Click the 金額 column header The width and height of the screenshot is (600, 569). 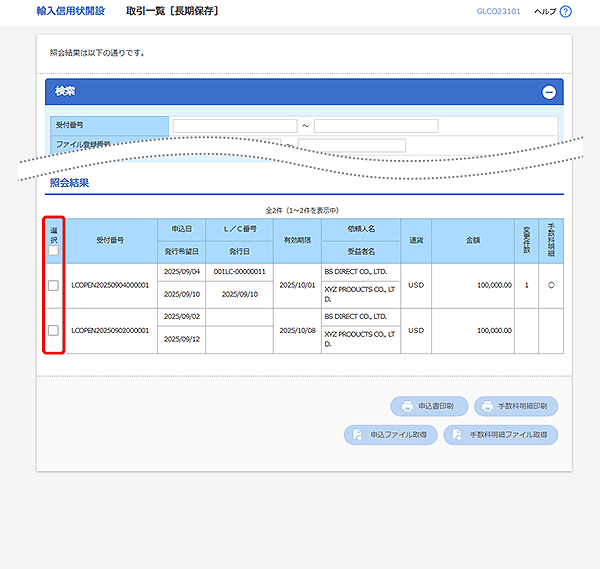point(473,240)
